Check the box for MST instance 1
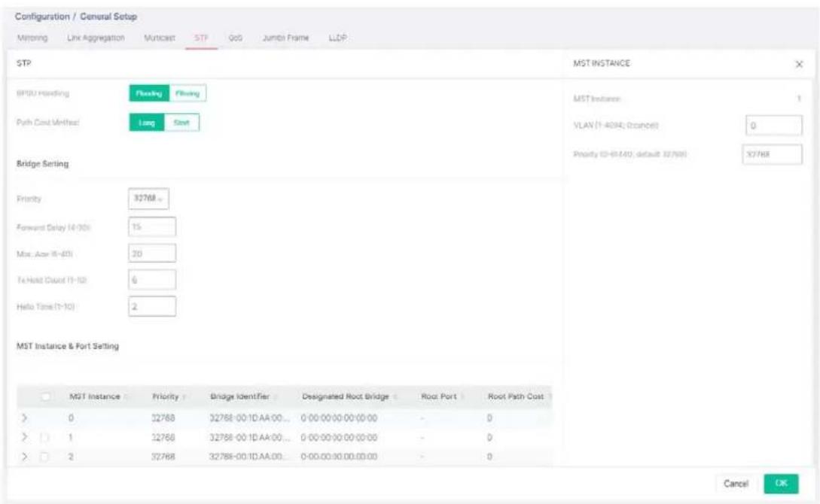Screen dimensions: 820x504 tap(44, 437)
